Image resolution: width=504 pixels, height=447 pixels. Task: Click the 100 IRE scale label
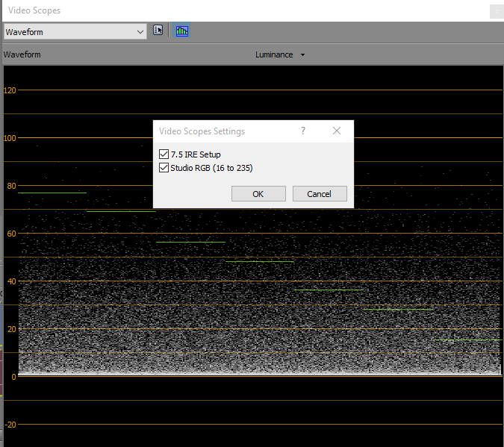click(10, 138)
